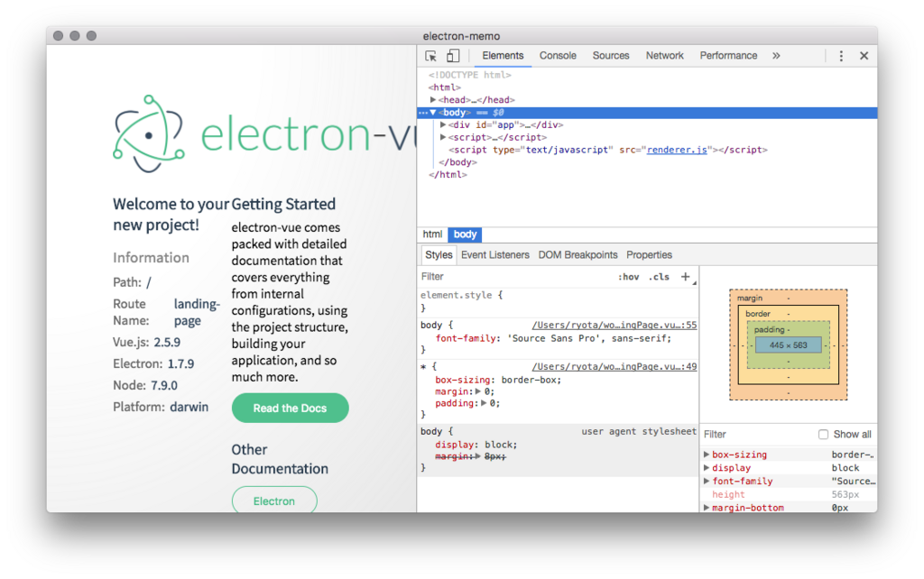
Task: Click the border-box value in styles
Action: (529, 380)
